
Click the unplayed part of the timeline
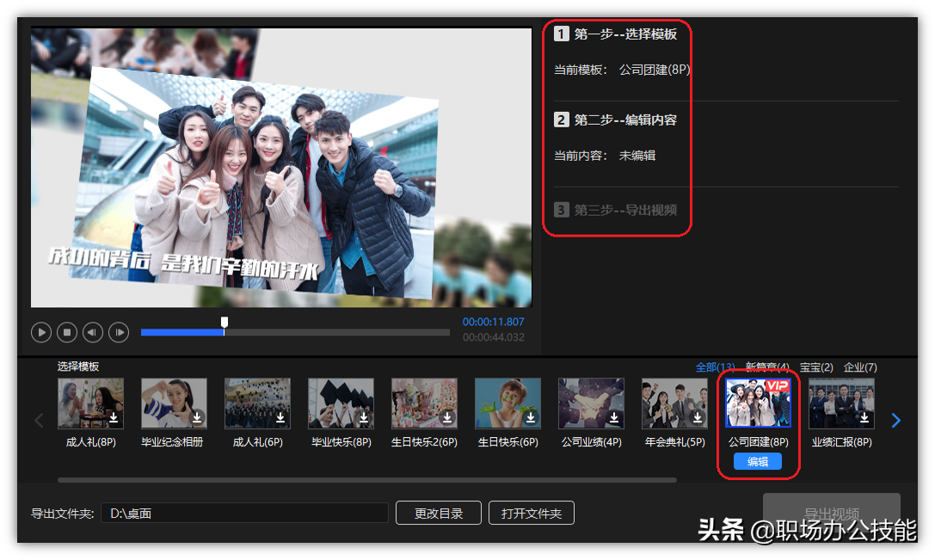pyautogui.click(x=337, y=332)
